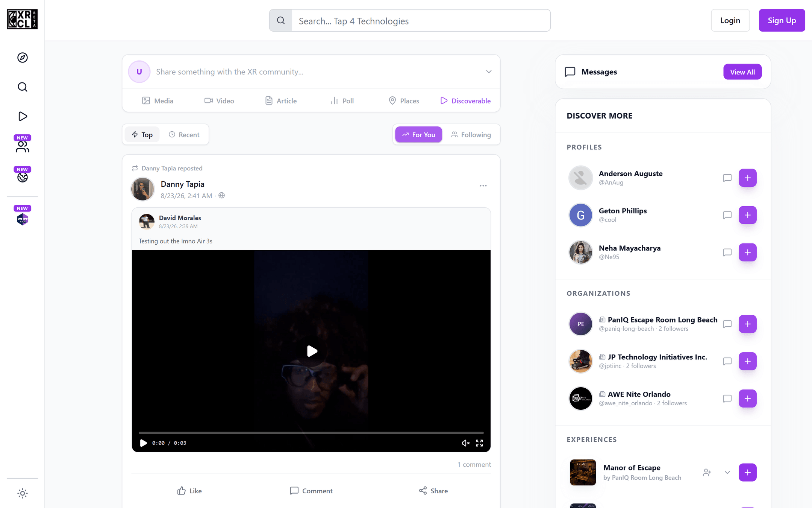Open the compass Explore icon in sidebar
Screen dimensions: 812x508
point(23,58)
